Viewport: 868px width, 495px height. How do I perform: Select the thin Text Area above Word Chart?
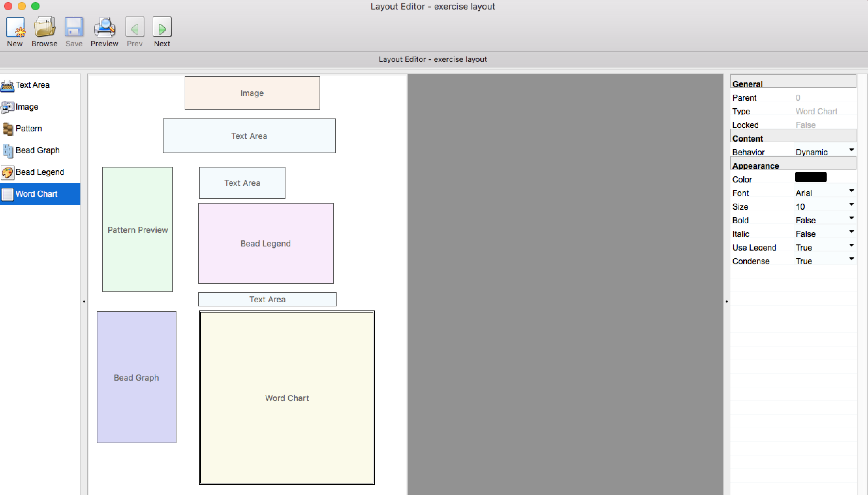click(267, 299)
